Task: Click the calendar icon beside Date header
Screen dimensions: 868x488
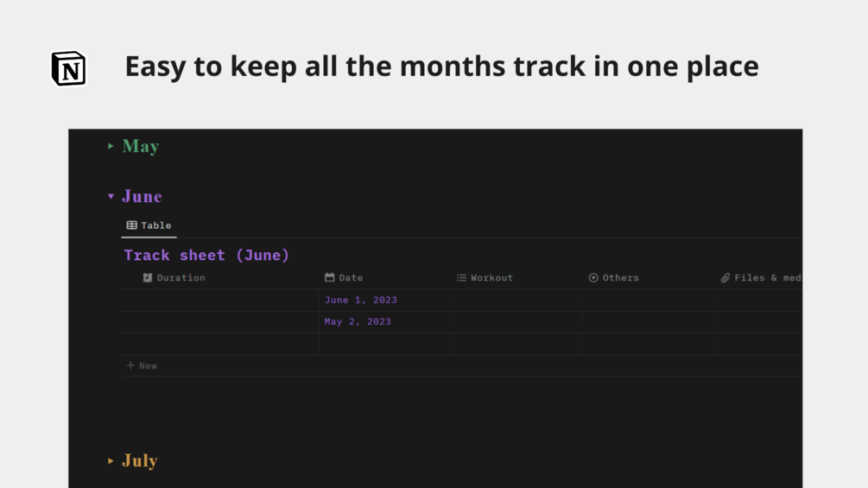Action: 330,278
